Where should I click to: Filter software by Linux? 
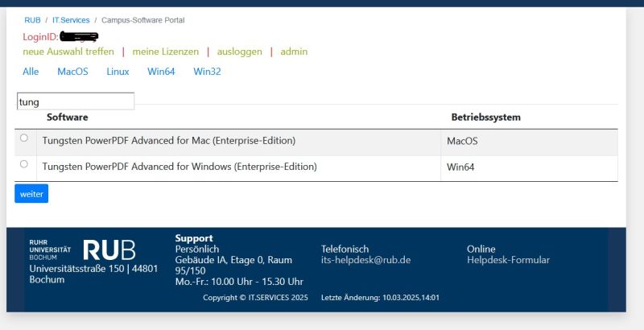(x=118, y=72)
